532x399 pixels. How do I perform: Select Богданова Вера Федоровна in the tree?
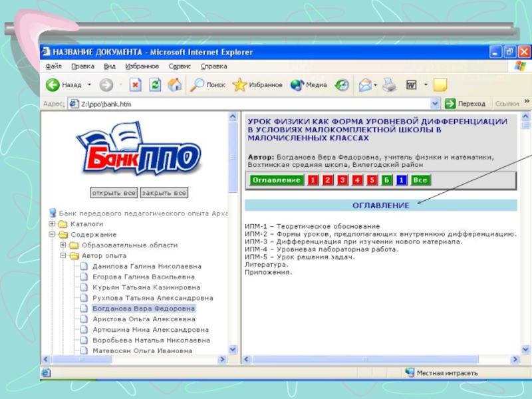(x=144, y=309)
